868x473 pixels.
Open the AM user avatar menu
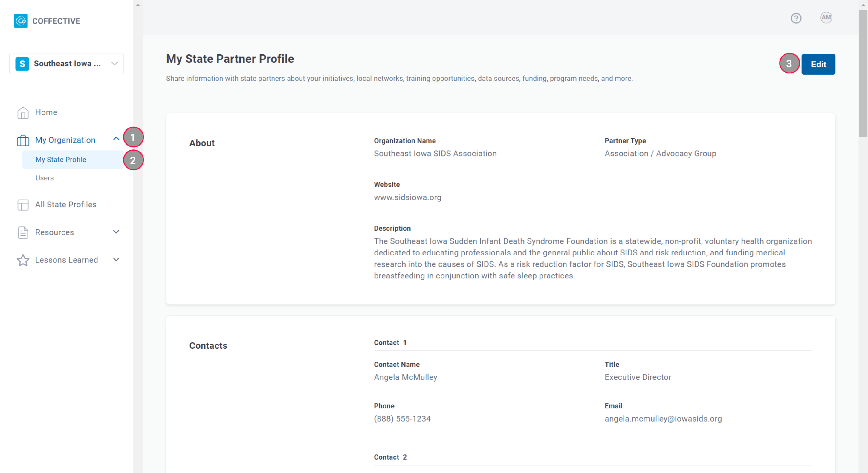826,18
